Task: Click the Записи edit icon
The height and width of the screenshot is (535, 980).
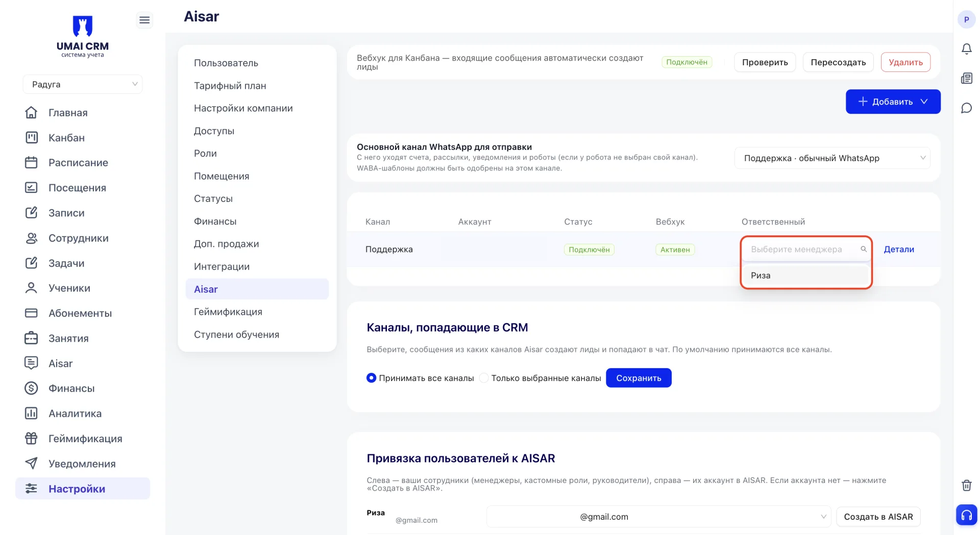Action: (31, 212)
